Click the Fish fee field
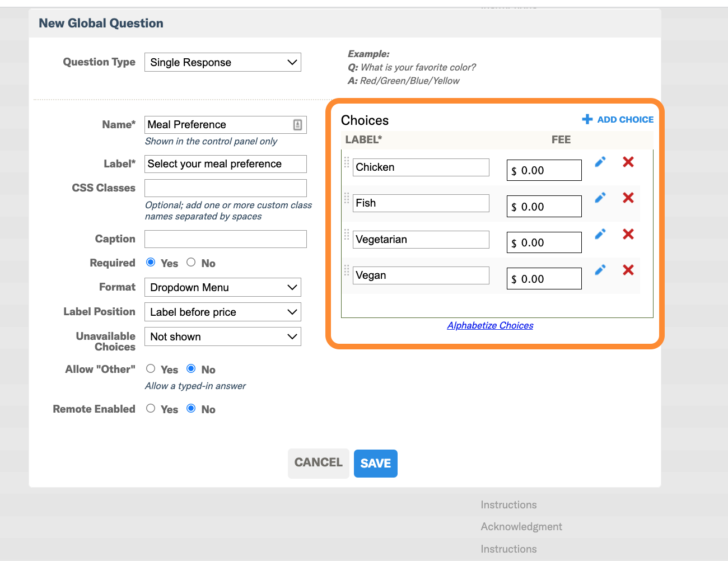The height and width of the screenshot is (561, 728). point(544,207)
